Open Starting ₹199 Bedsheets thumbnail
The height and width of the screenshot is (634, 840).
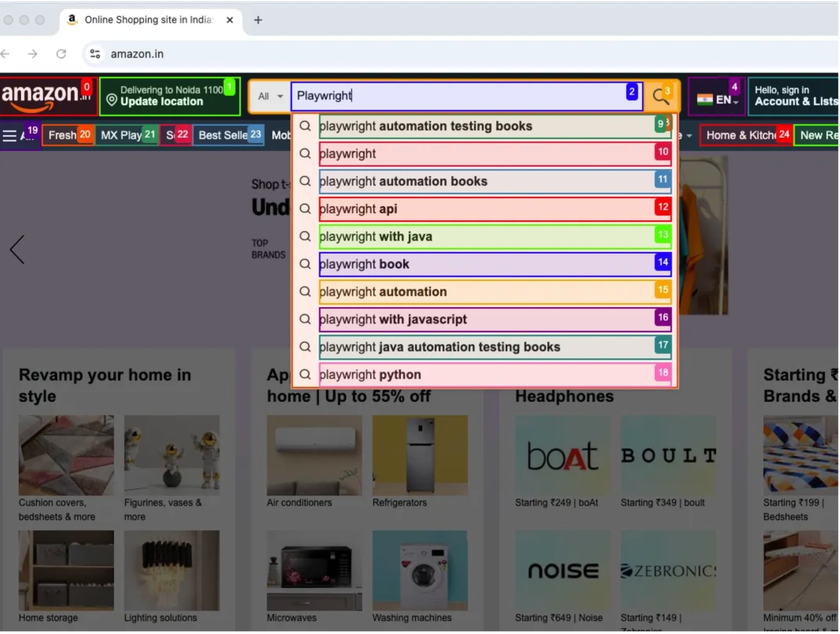tap(801, 456)
